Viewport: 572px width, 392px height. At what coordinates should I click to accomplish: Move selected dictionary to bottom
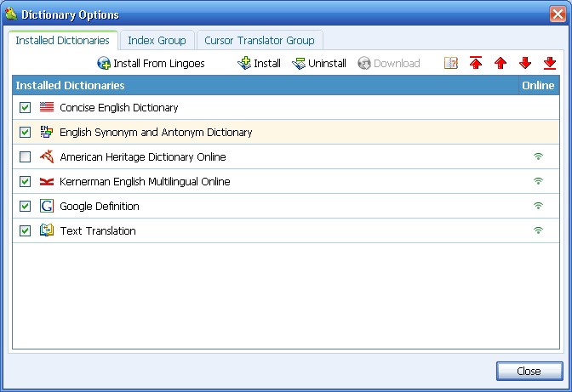(550, 64)
